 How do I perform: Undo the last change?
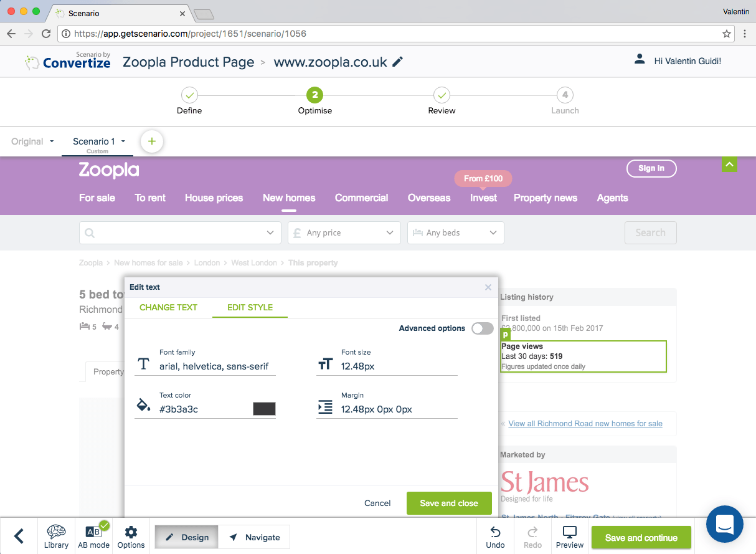click(x=495, y=537)
